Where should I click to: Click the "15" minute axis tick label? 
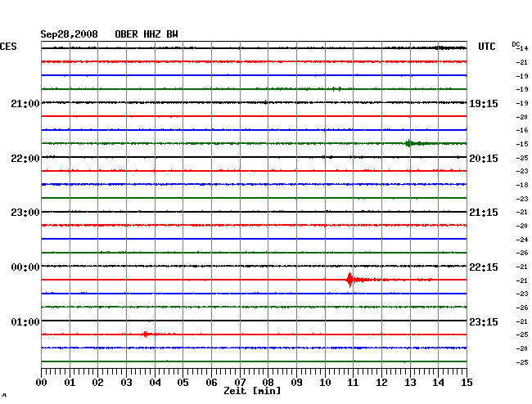pyautogui.click(x=467, y=382)
